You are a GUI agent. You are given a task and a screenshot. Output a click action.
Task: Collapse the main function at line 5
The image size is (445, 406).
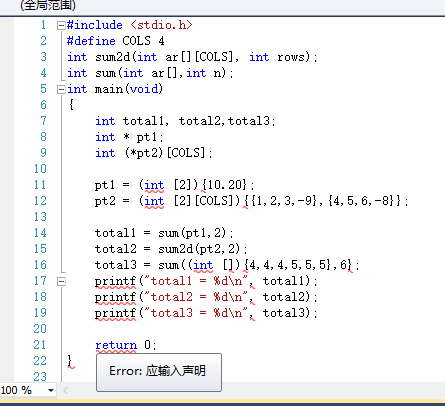click(x=61, y=89)
